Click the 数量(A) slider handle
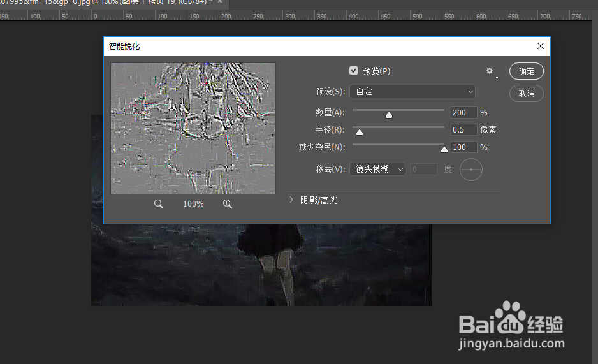This screenshot has height=364, width=598. [x=389, y=115]
